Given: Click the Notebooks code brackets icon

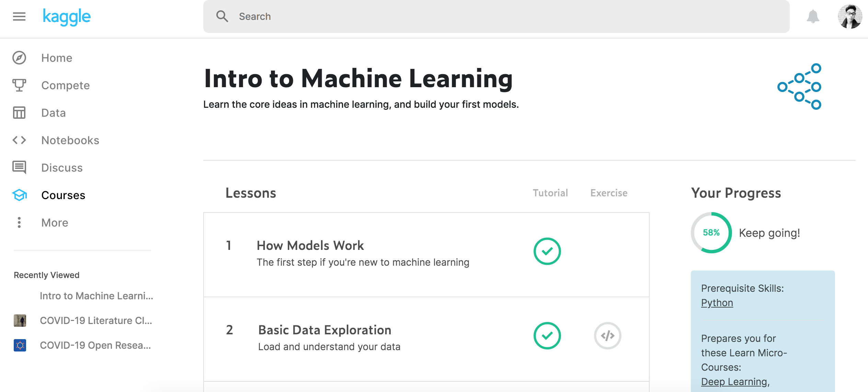Looking at the screenshot, I should [x=19, y=140].
